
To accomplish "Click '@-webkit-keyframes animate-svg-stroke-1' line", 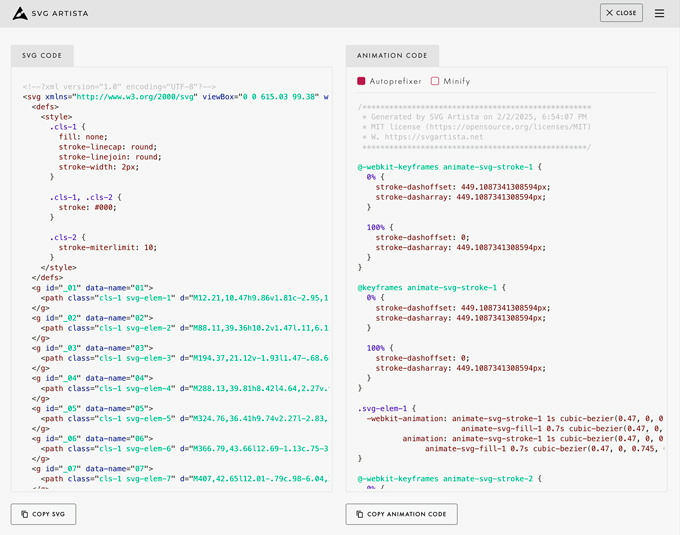I will [x=450, y=167].
